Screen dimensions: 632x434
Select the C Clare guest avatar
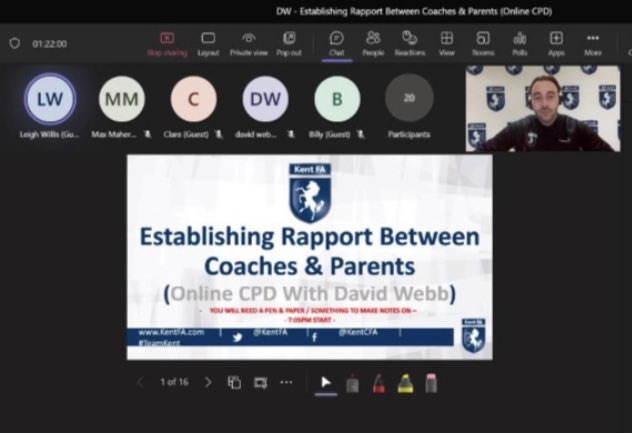pyautogui.click(x=193, y=99)
